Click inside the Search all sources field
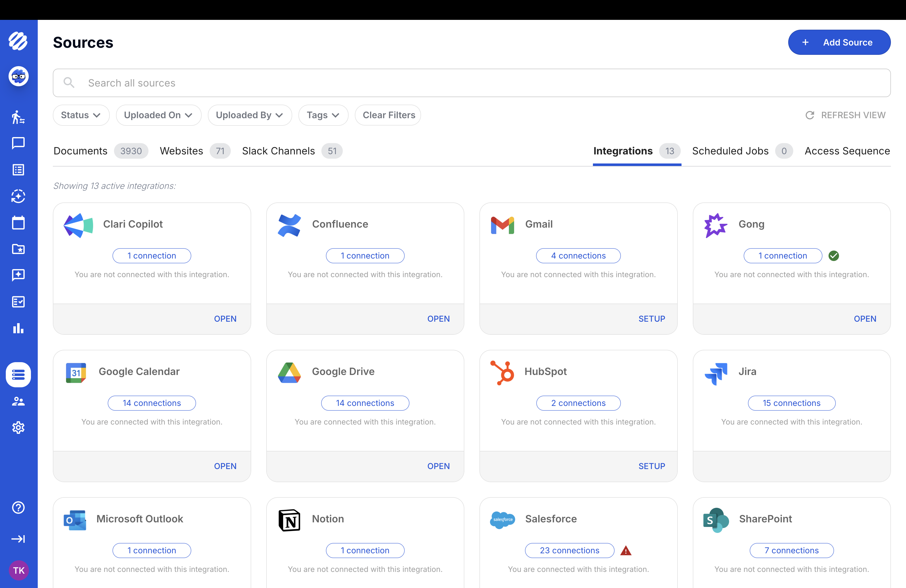Screen dimensions: 906x588 (472, 83)
